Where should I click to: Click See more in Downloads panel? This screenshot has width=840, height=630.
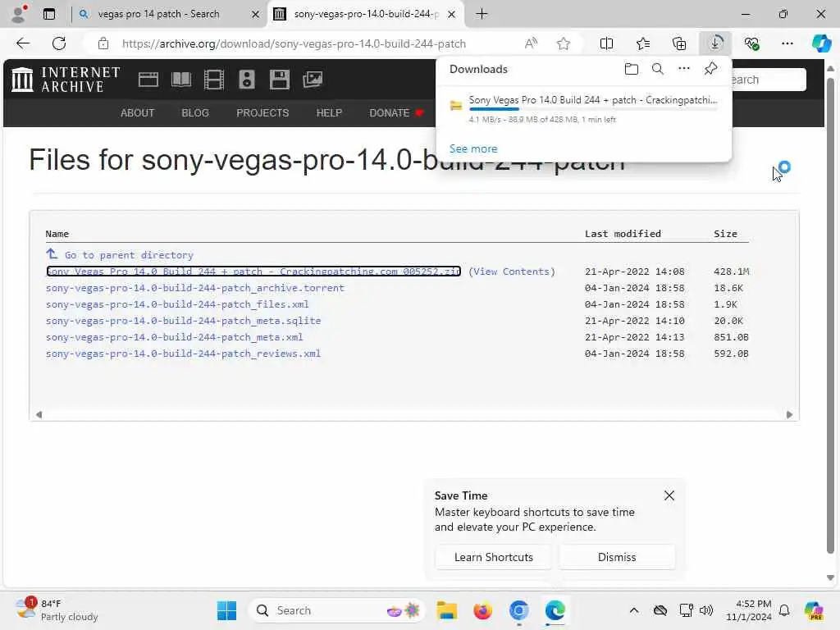tap(473, 148)
